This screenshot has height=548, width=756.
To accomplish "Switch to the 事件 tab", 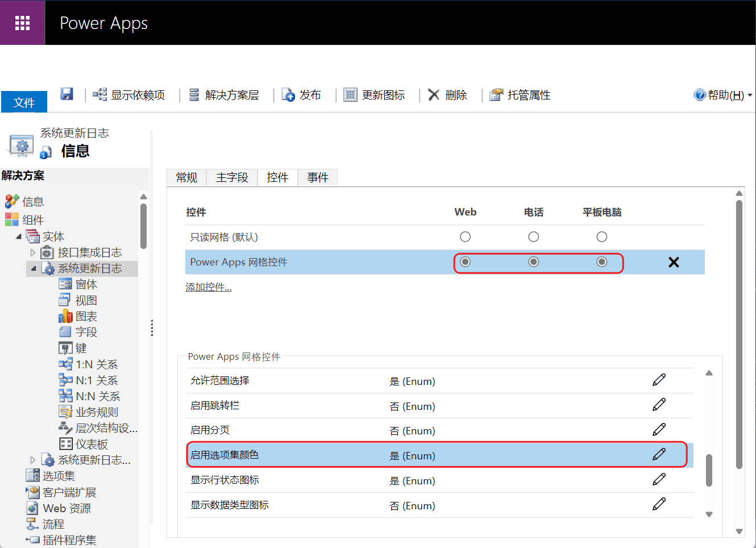I will pos(318,177).
